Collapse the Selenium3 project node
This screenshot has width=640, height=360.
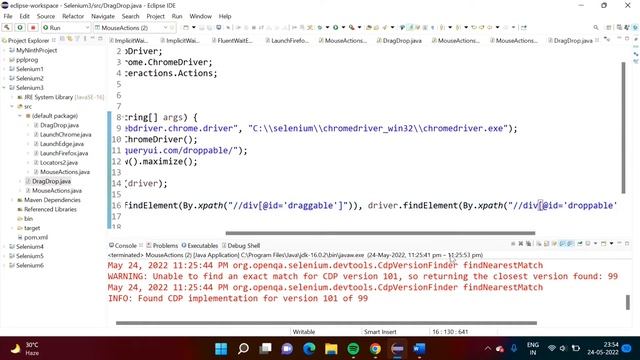pos(4,88)
